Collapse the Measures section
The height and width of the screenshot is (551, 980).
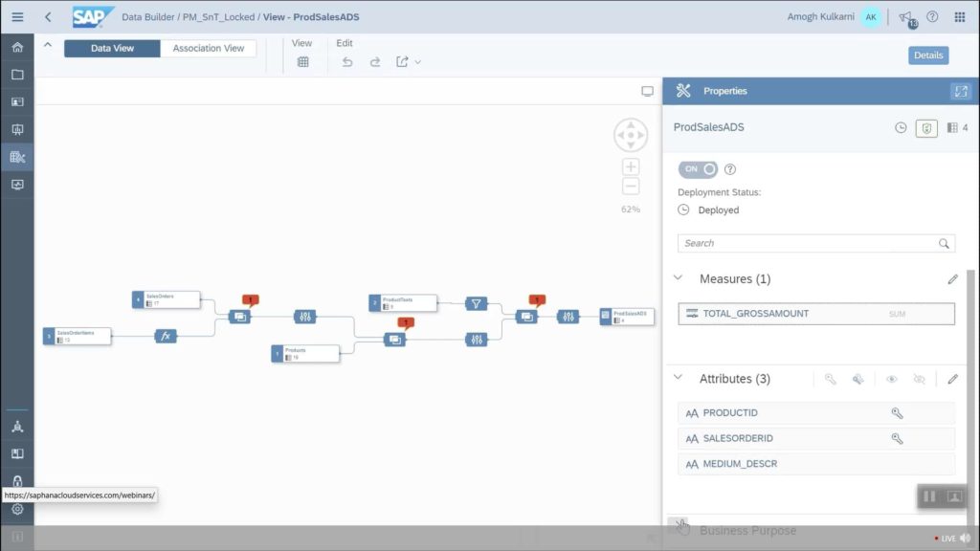click(x=679, y=278)
